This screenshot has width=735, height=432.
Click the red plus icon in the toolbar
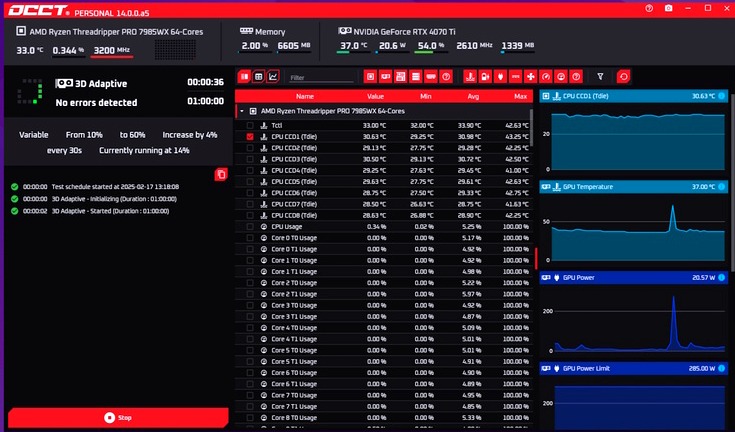(x=530, y=76)
